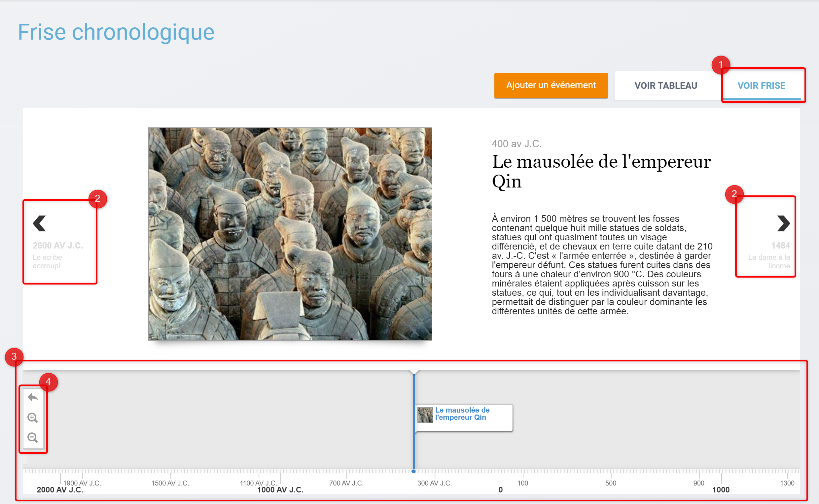819x504 pixels.
Task: Click the year 0 timeline axis label
Action: click(500, 490)
